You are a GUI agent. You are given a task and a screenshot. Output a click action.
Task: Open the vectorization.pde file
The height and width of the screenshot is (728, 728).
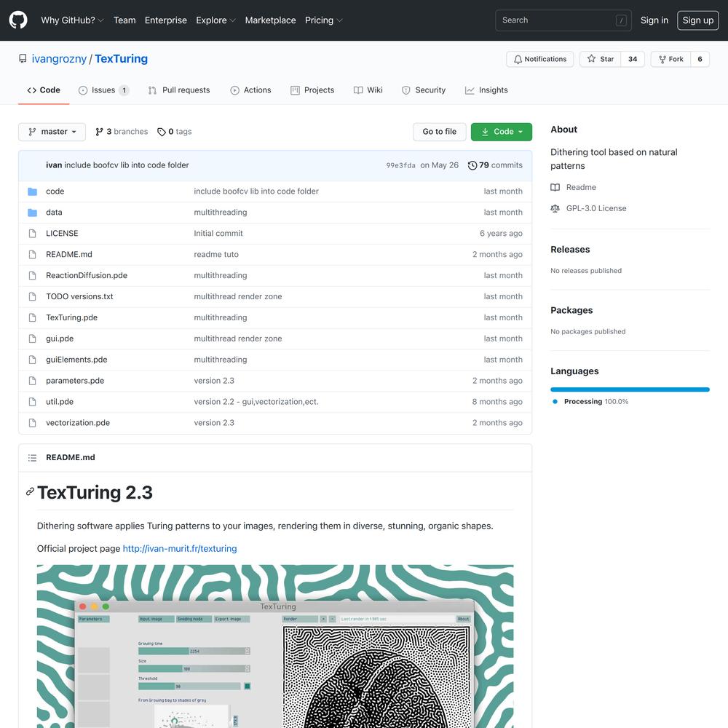(x=78, y=423)
